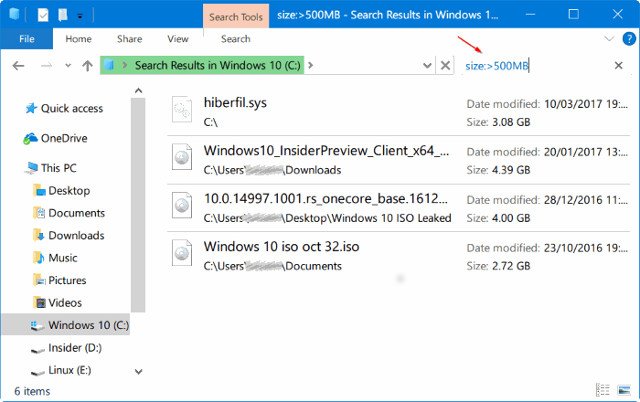Select the Windows 10 (C:) drive
This screenshot has height=402, width=640.
(66, 325)
